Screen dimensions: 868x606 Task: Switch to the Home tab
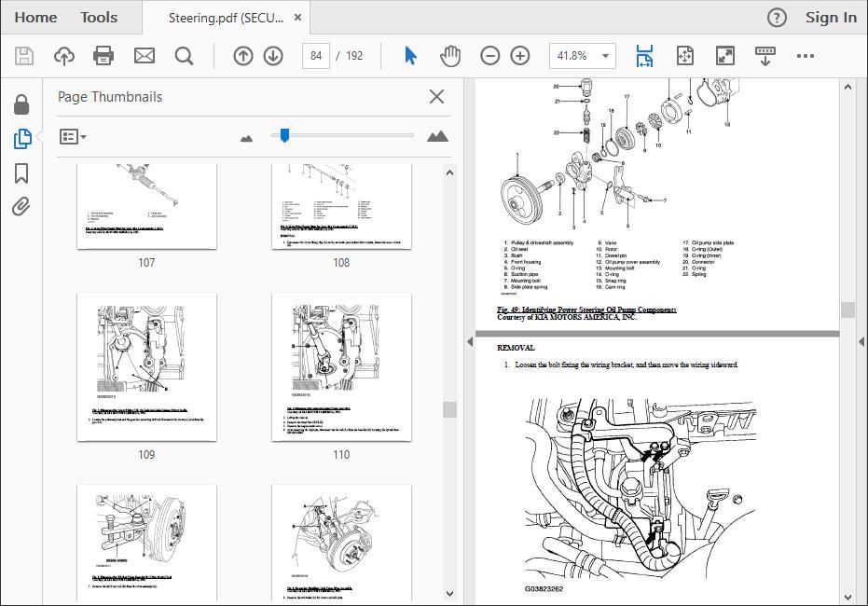tap(35, 18)
